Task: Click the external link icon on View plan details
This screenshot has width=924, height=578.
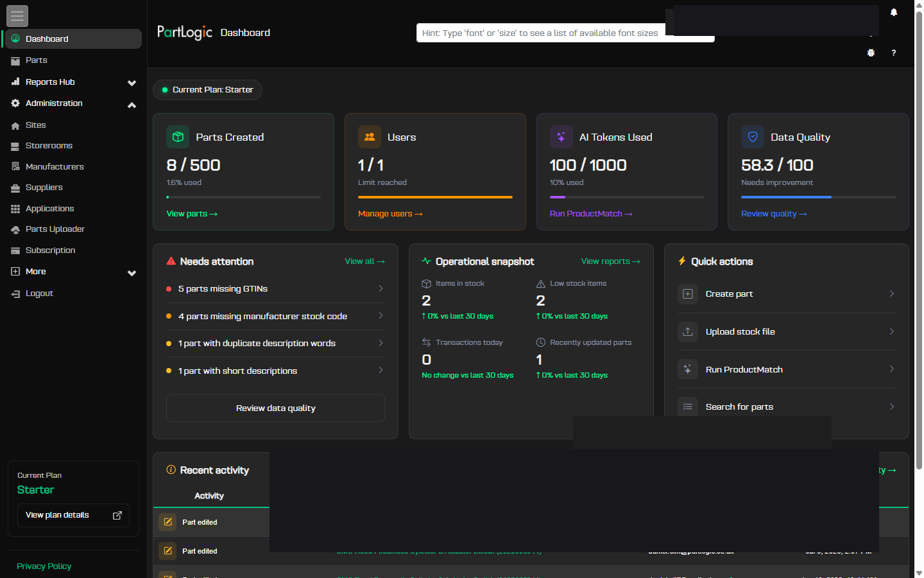Action: [117, 515]
